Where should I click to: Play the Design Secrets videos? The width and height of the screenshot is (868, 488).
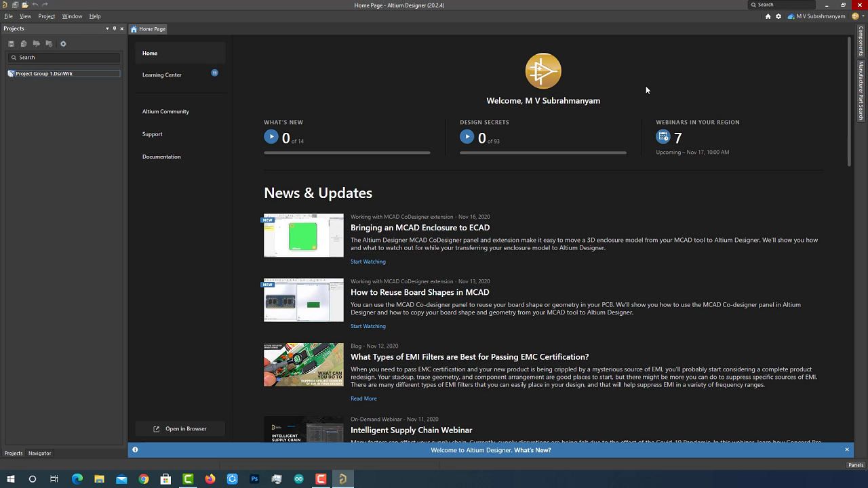(x=467, y=137)
